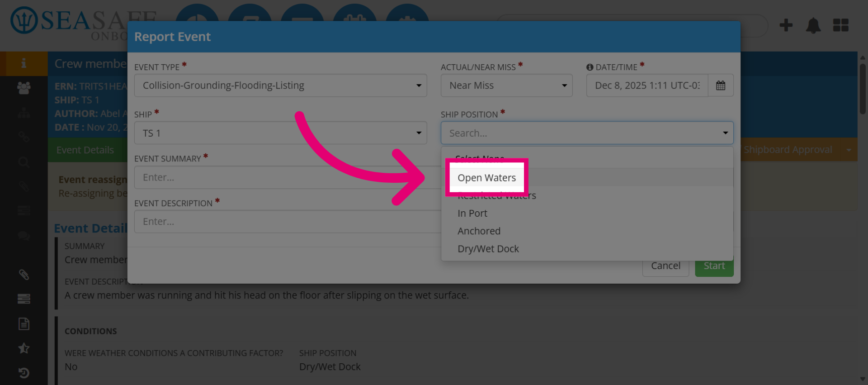The height and width of the screenshot is (385, 868).
Task: Click the Event Description input field
Action: point(288,222)
